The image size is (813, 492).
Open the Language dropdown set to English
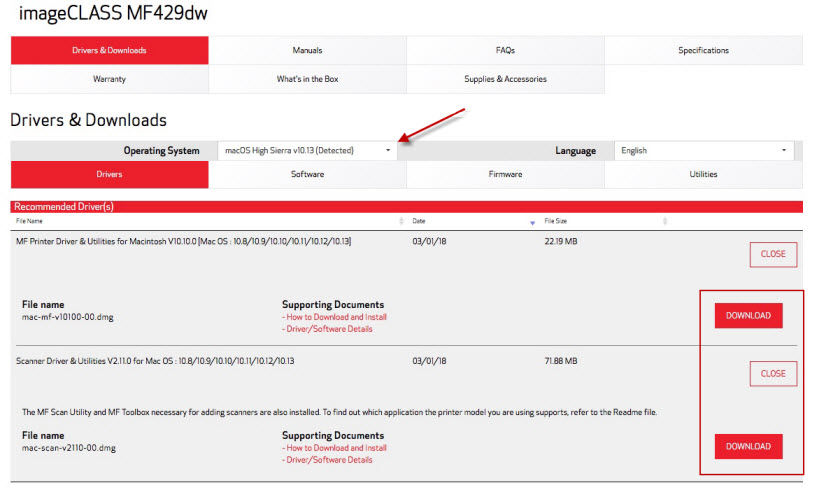click(x=704, y=150)
